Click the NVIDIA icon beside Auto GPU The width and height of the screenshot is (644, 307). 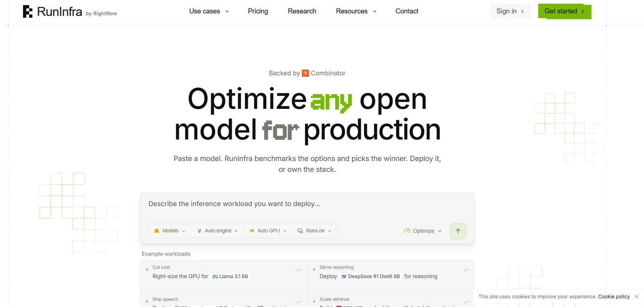coord(252,231)
